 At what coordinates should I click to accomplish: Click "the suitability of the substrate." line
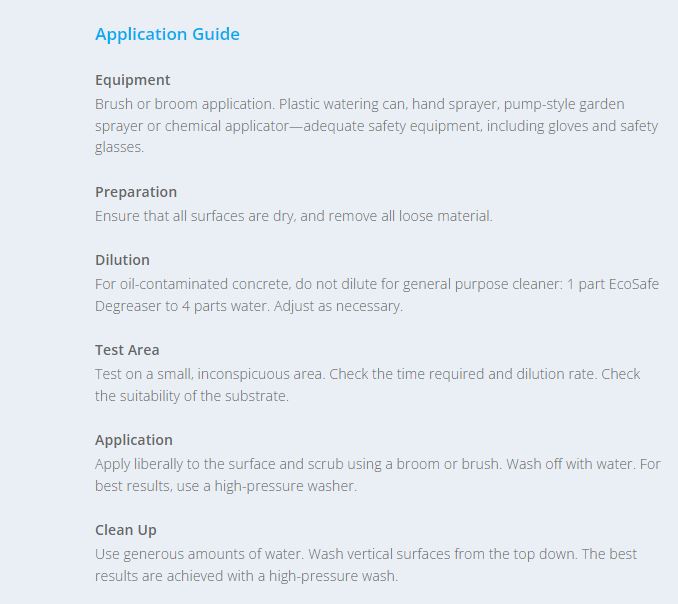(x=192, y=396)
